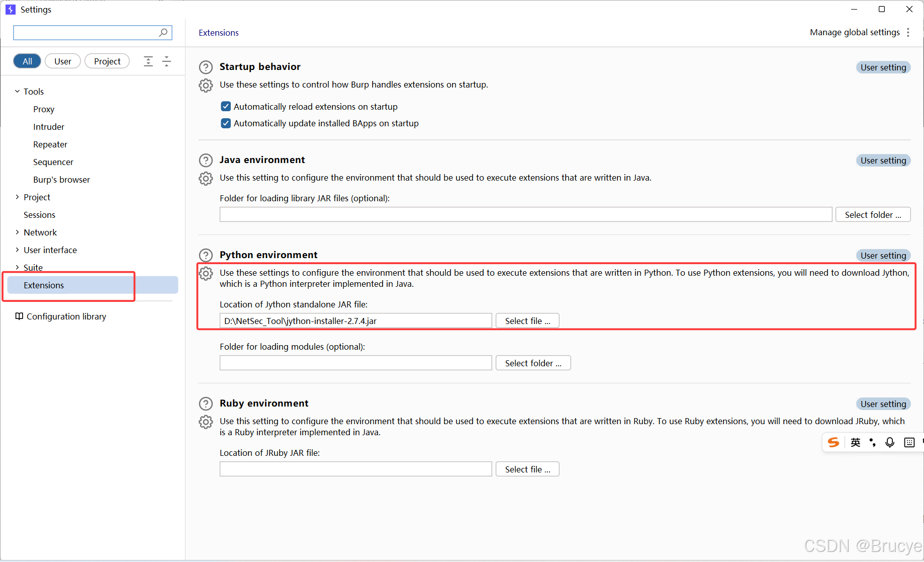Open the Manage global settings kebab menu
Viewport: 924px width, 562px height.
(x=908, y=32)
